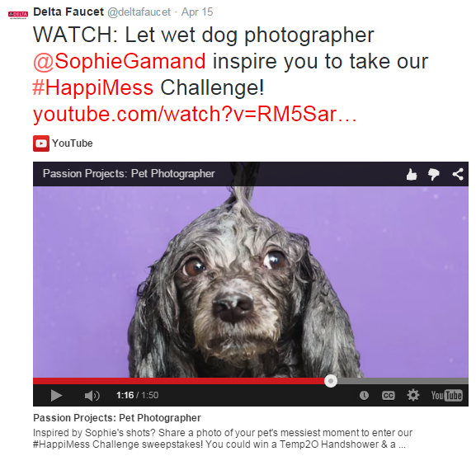Toggle closed captions with CC button

[x=389, y=395]
